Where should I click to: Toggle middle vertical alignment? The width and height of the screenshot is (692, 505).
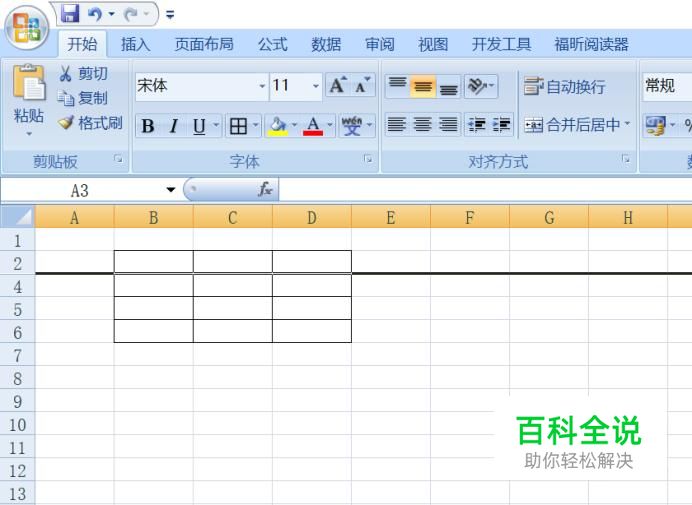click(423, 86)
